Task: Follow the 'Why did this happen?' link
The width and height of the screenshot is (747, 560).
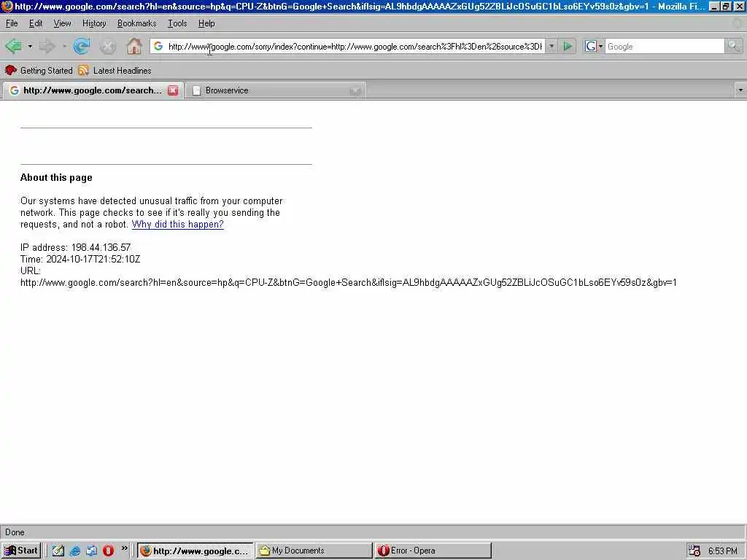Action: tap(178, 225)
